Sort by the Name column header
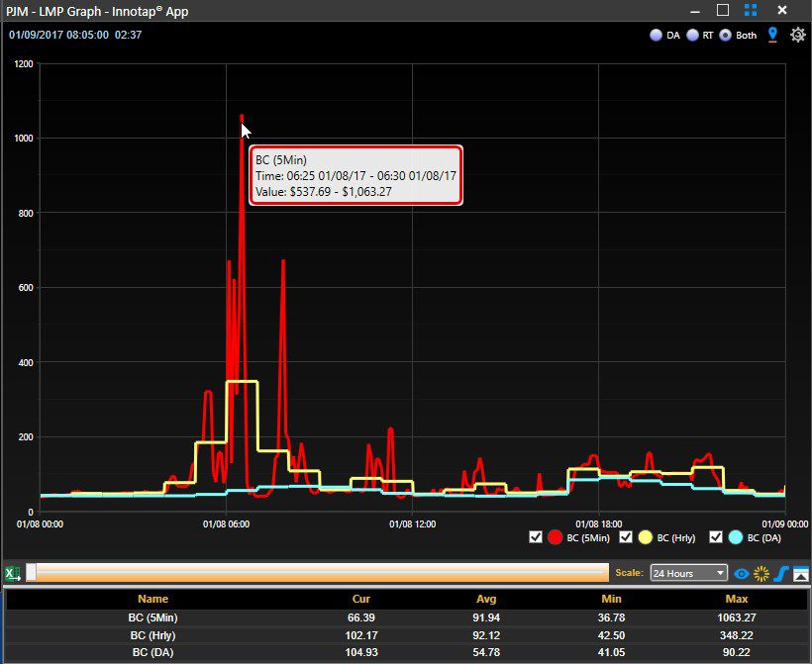This screenshot has width=812, height=664. point(152,599)
